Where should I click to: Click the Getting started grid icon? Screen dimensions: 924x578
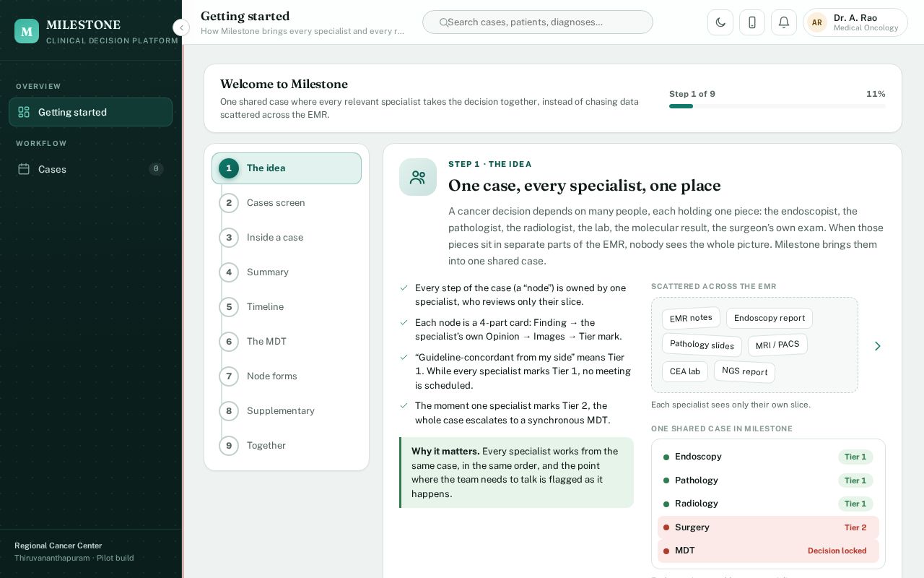click(x=24, y=112)
